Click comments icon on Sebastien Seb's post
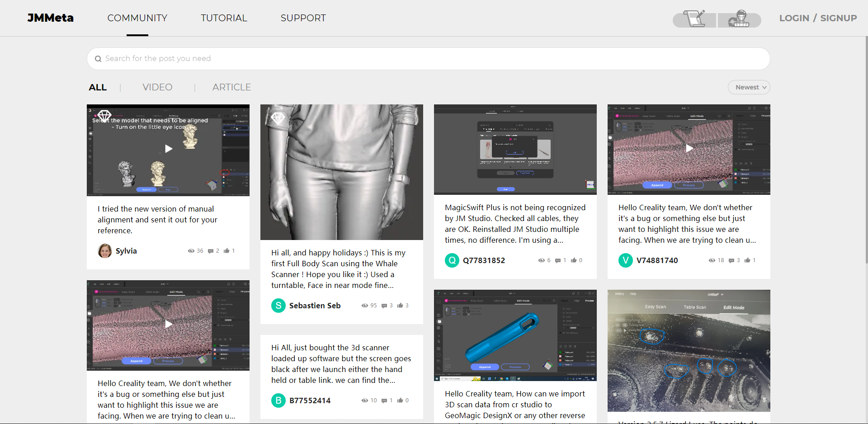 tap(384, 306)
